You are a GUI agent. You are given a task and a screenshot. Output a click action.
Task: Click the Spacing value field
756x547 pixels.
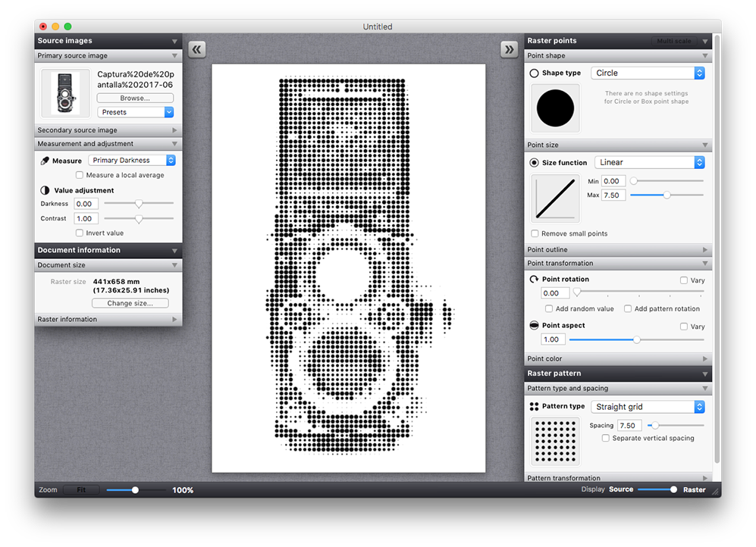click(x=629, y=426)
